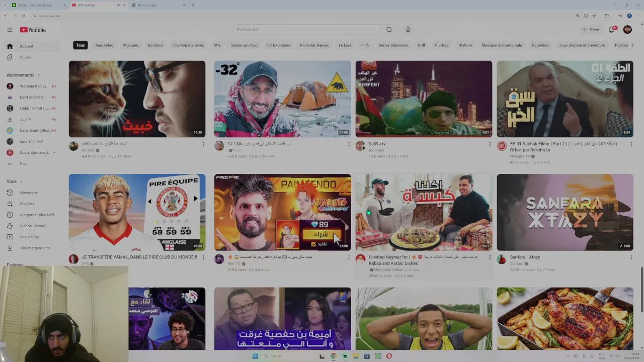Click the Rechercher search field

coord(306,30)
